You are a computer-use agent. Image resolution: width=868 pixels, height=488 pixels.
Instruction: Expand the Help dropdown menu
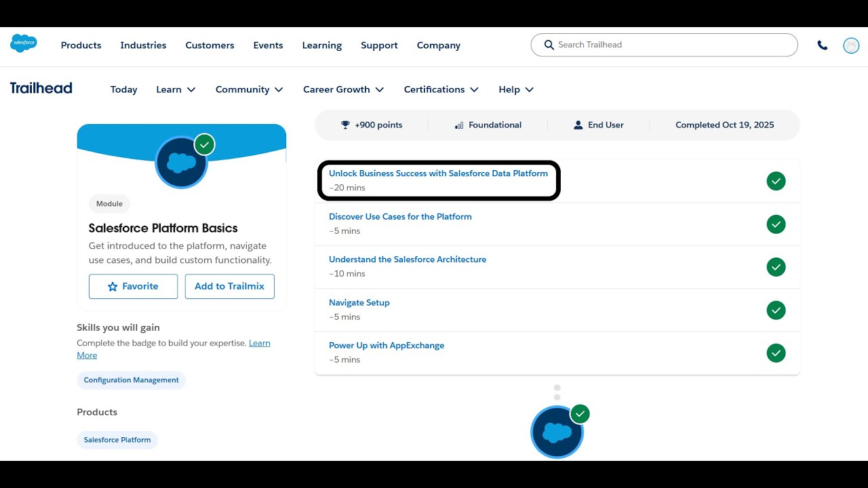pos(516,89)
